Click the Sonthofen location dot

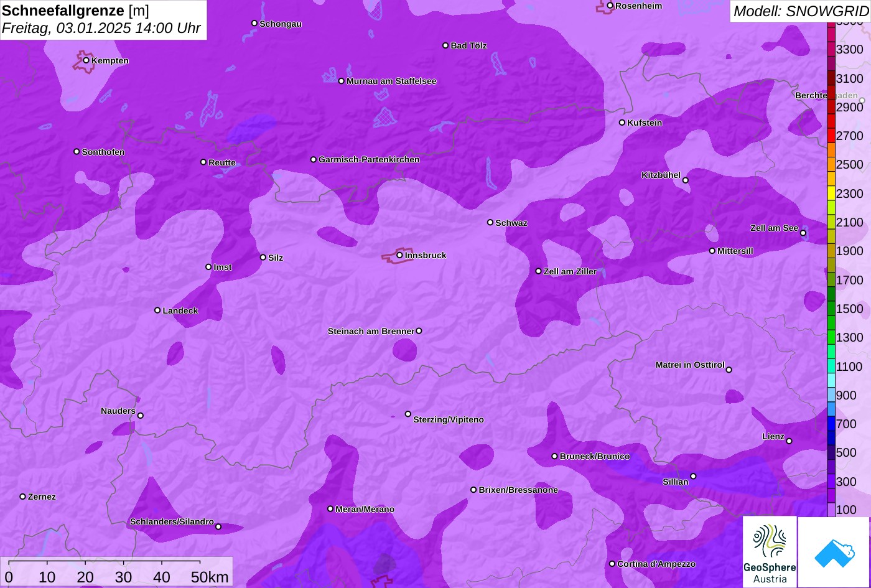77,152
